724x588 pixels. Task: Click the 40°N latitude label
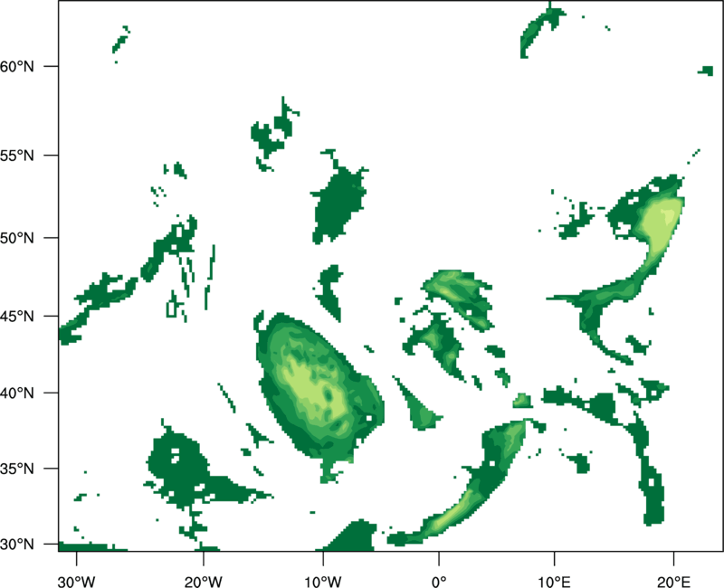pos(17,394)
